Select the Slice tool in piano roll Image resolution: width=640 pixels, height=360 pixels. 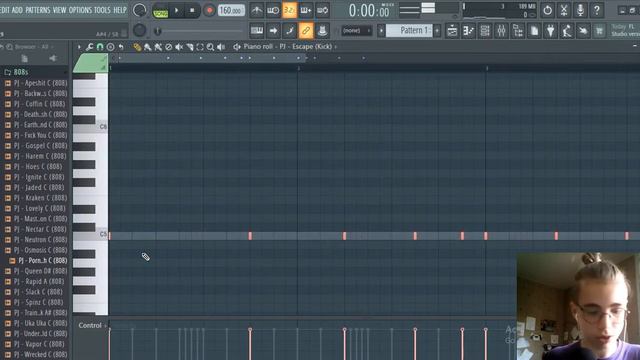189,47
